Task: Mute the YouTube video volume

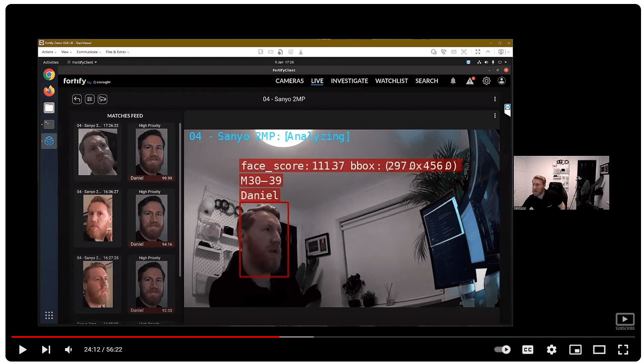Action: [x=69, y=350]
